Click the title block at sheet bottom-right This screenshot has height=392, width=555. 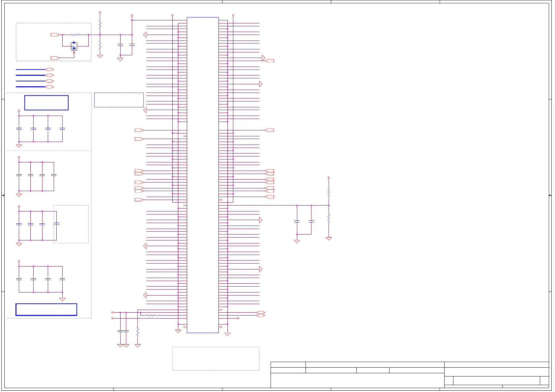(x=410, y=375)
